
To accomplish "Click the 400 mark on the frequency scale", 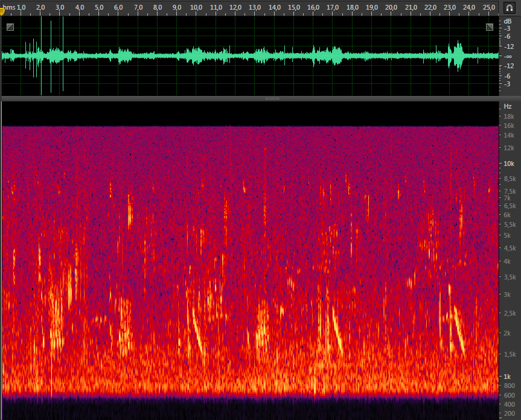I will click(510, 404).
